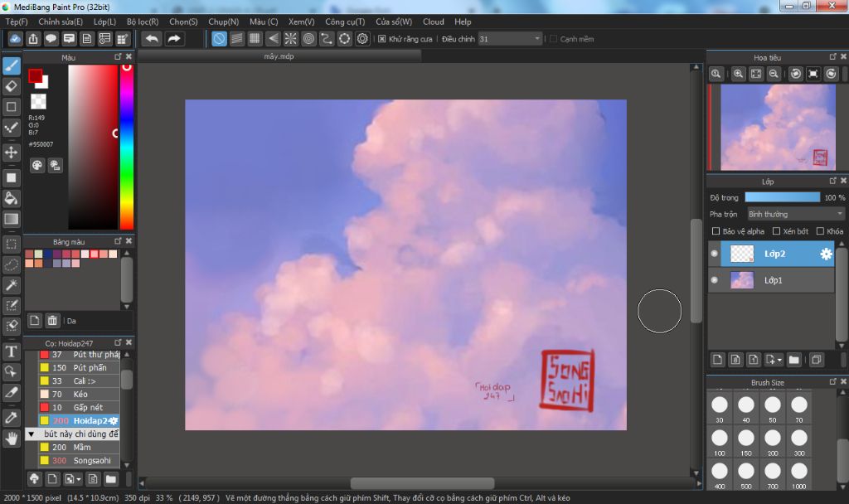Open the Chỉnh sửa(E) menu
This screenshot has height=504, width=849.
[x=61, y=22]
